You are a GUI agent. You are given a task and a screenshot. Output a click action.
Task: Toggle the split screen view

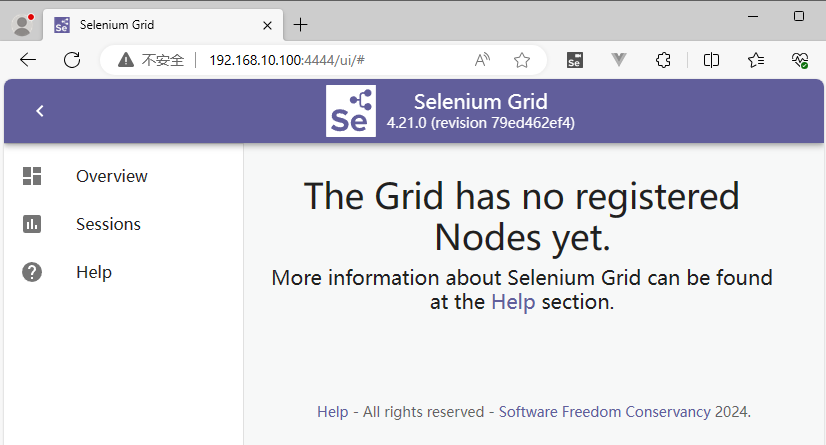pos(711,60)
